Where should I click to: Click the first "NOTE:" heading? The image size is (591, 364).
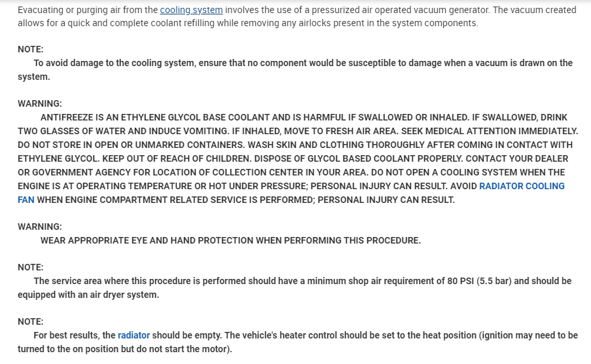coord(30,49)
